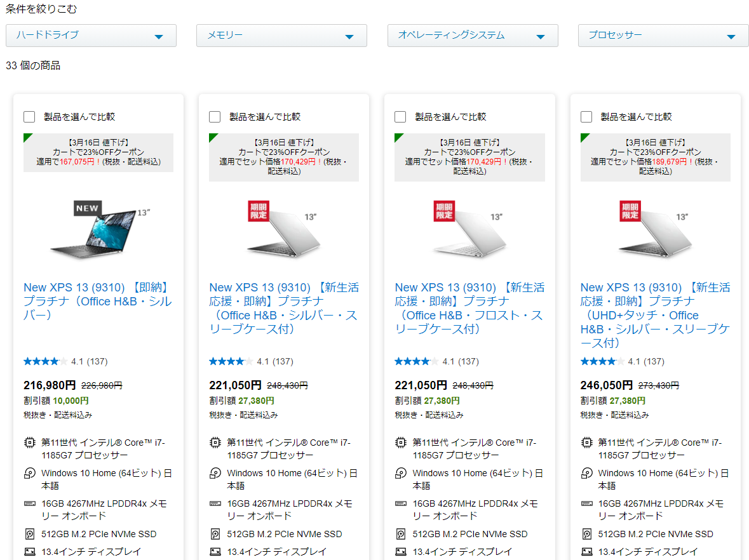Tick compare checkbox on the 216,980円 product

click(x=29, y=117)
